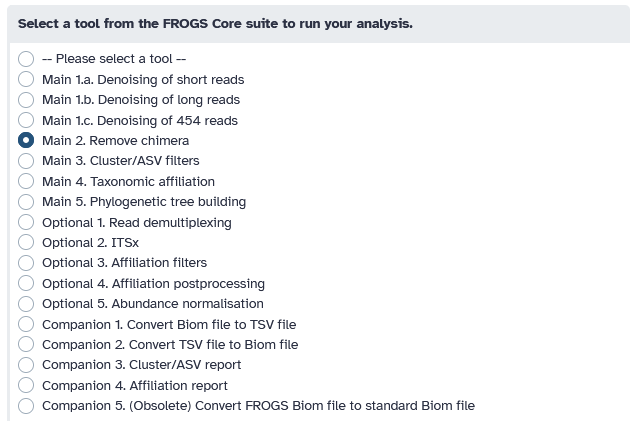Select Optional 3. Affiliation filters
The image size is (633, 421).
(26, 263)
